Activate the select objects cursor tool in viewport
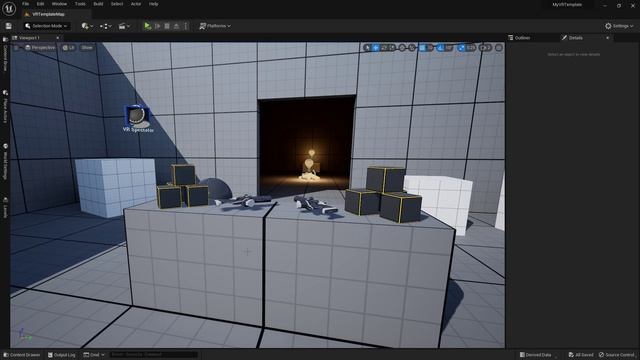The height and width of the screenshot is (360, 640). click(x=367, y=48)
